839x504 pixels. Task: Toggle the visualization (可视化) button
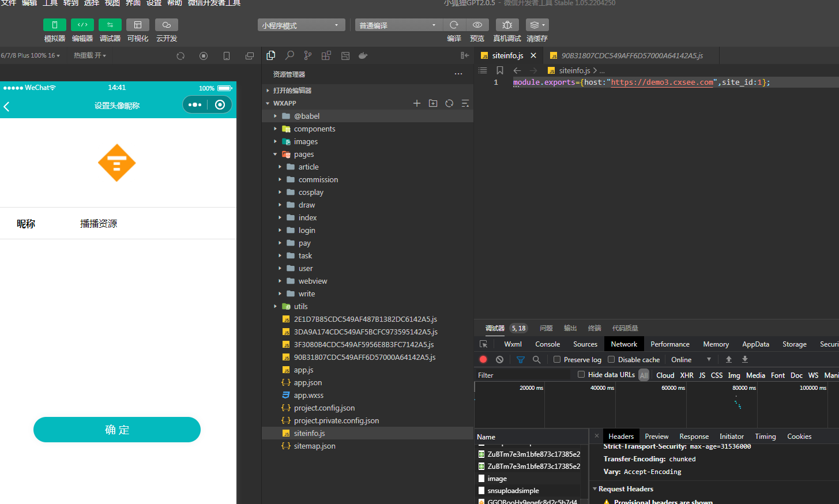[138, 25]
